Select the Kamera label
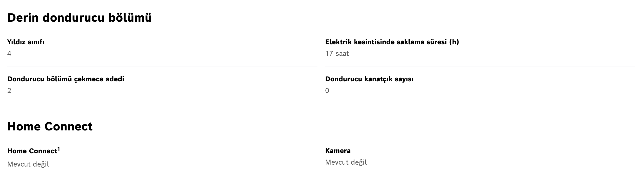 pyautogui.click(x=338, y=151)
